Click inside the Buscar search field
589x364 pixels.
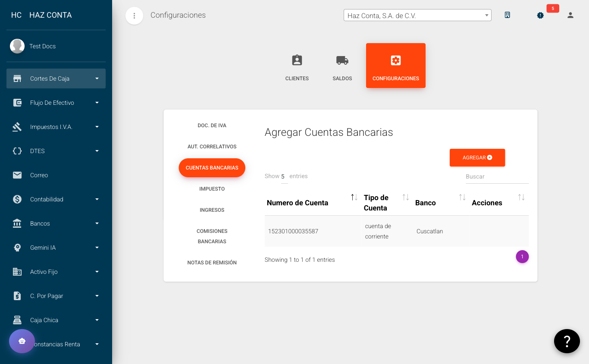[x=497, y=176]
